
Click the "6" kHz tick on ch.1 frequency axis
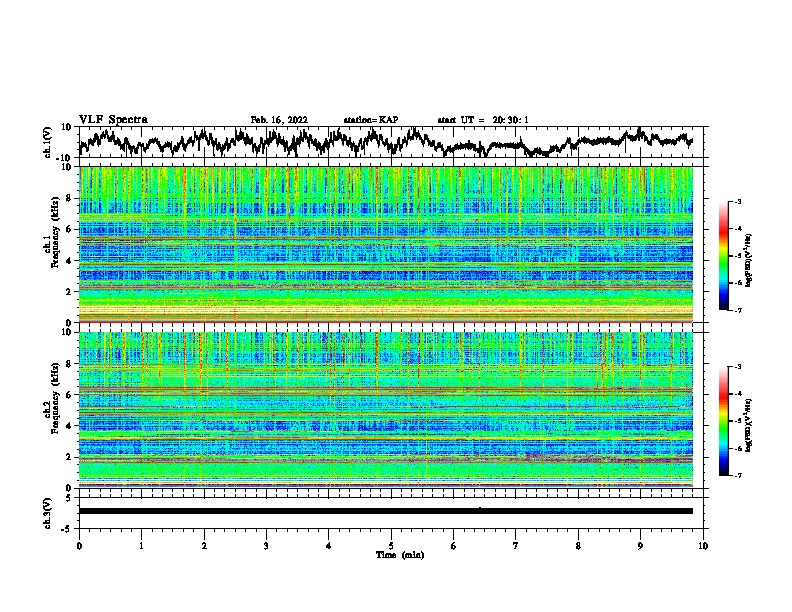(x=70, y=229)
